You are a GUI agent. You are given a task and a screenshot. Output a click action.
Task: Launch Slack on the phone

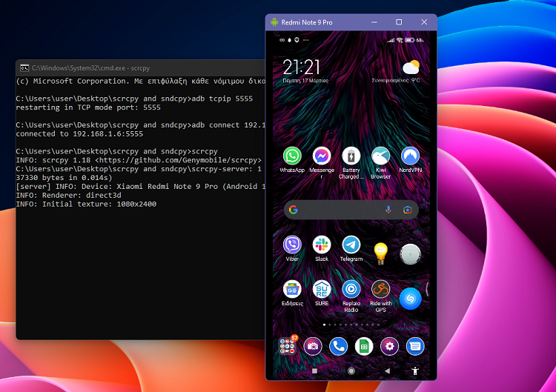[x=322, y=245]
